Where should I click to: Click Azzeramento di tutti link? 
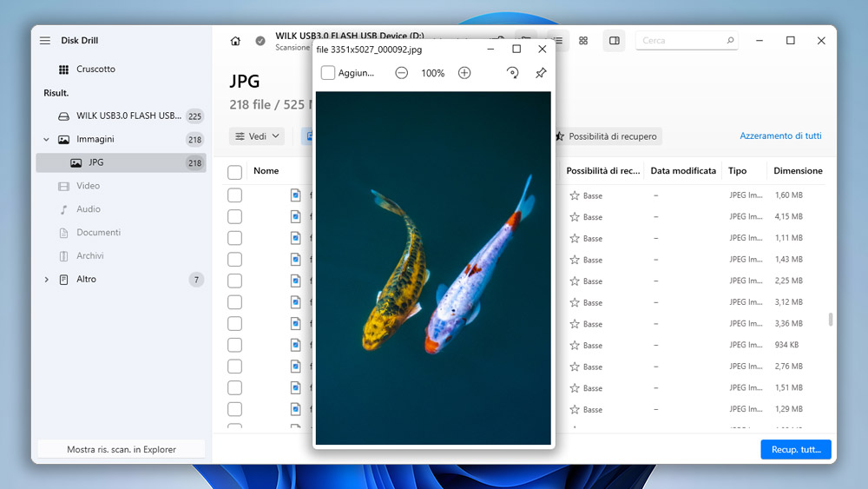click(780, 135)
